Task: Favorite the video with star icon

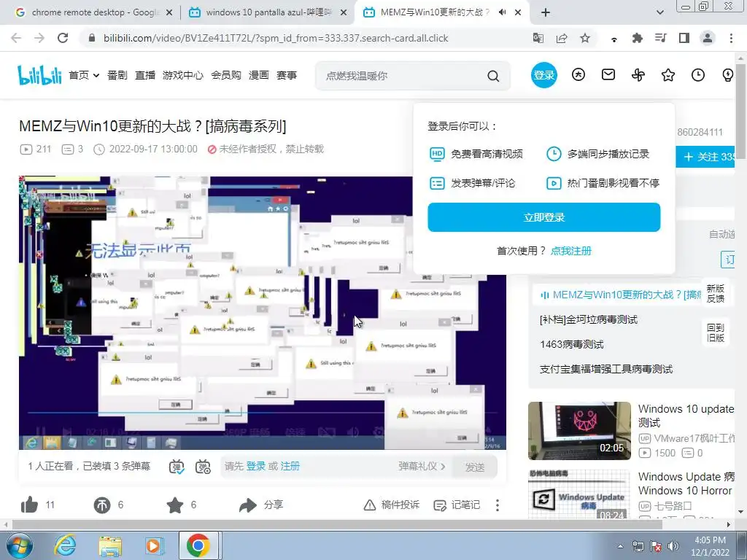Action: point(175,505)
